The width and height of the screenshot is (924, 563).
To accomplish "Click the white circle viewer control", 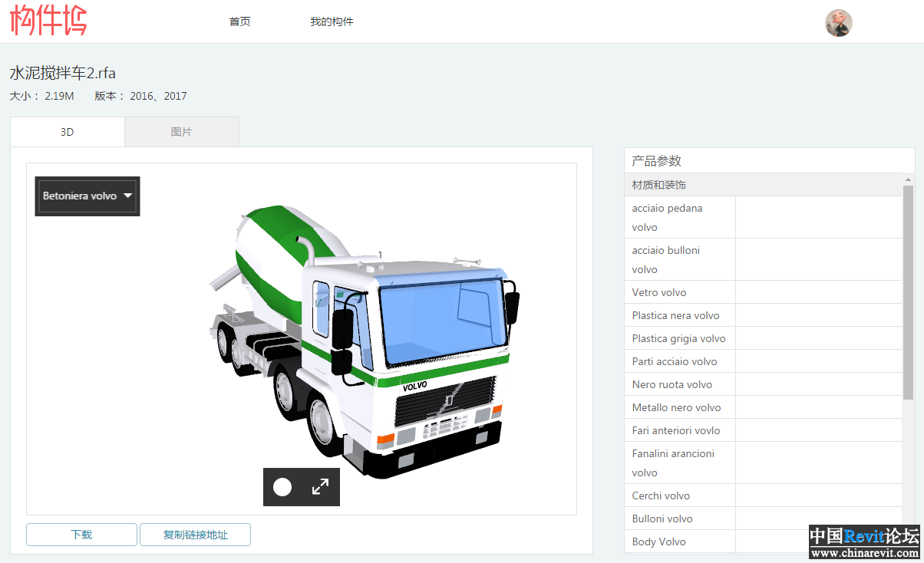I will click(282, 487).
